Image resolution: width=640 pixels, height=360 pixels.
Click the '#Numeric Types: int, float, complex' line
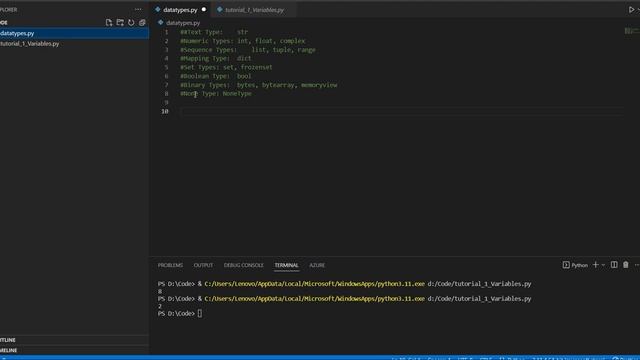click(243, 41)
